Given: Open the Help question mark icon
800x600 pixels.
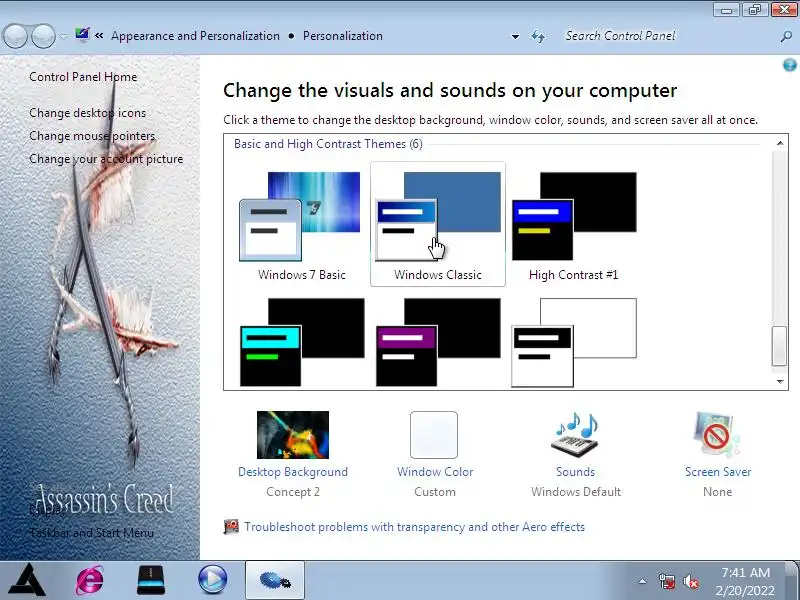Looking at the screenshot, I should coord(789,65).
